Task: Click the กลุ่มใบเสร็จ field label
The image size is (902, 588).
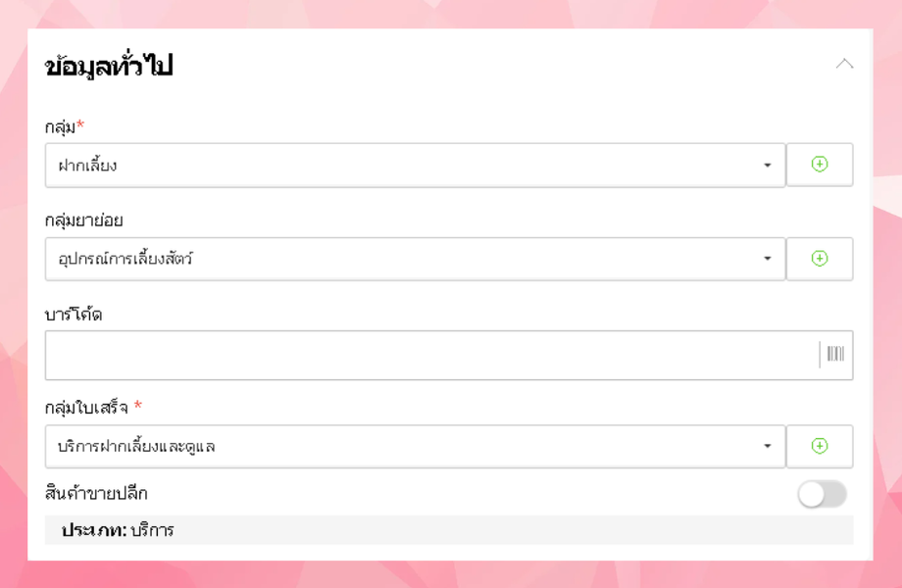Action: click(88, 407)
